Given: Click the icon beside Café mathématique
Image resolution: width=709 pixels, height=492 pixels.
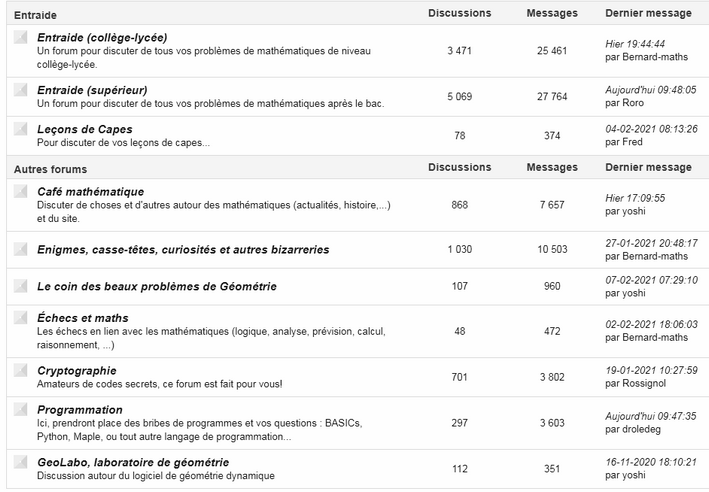Looking at the screenshot, I should (21, 191).
